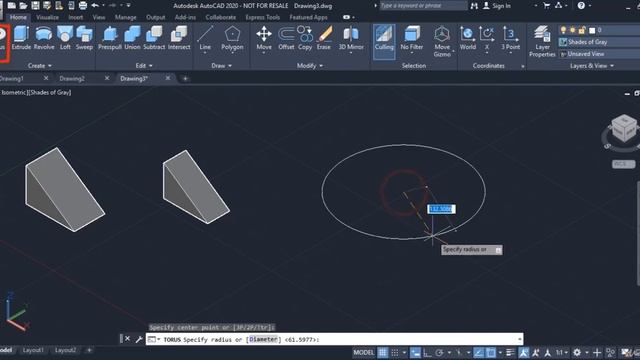Click the Sign In button

(x=497, y=6)
